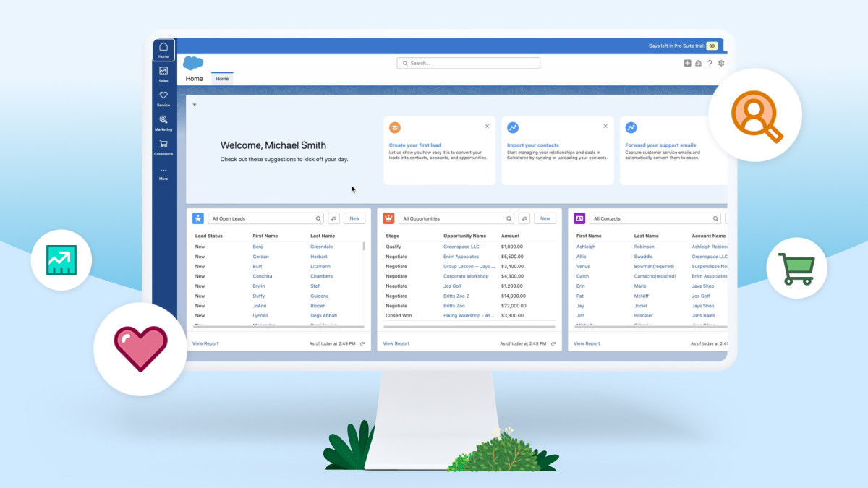This screenshot has height=488, width=868.
Task: Click New to create an opportunity
Action: (545, 218)
